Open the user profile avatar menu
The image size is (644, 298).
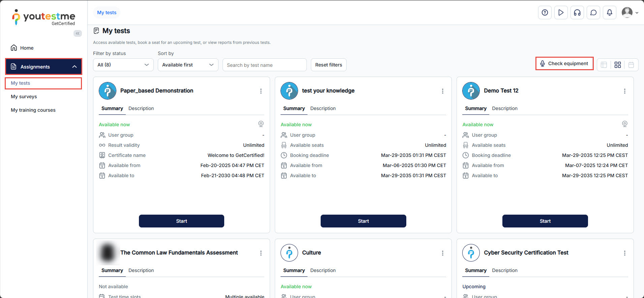[x=629, y=13]
